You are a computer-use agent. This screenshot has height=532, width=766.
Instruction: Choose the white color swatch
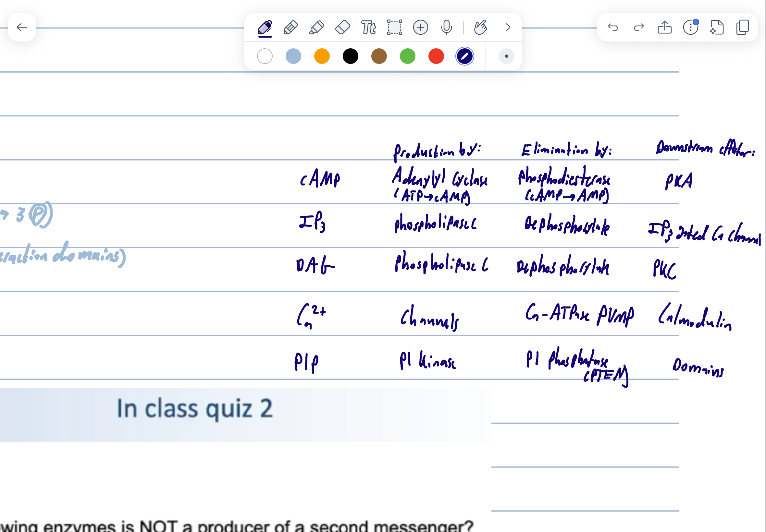(x=265, y=56)
